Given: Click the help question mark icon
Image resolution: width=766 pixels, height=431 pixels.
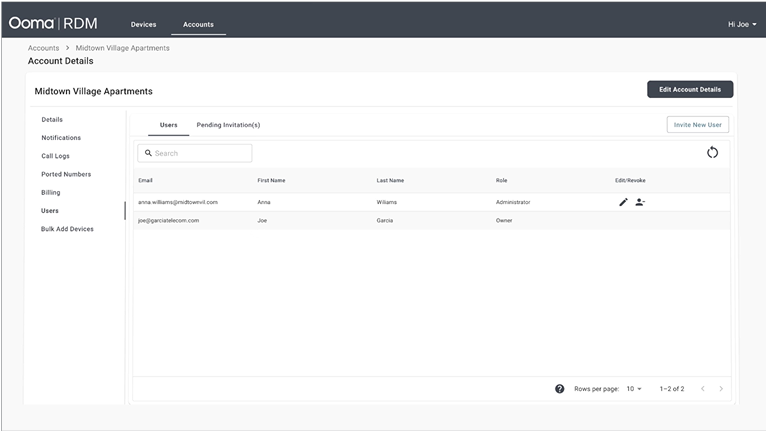Looking at the screenshot, I should (559, 388).
